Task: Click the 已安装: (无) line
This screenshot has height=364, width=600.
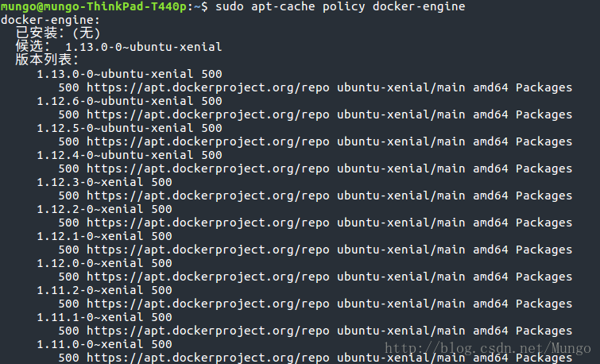Action: (x=58, y=33)
